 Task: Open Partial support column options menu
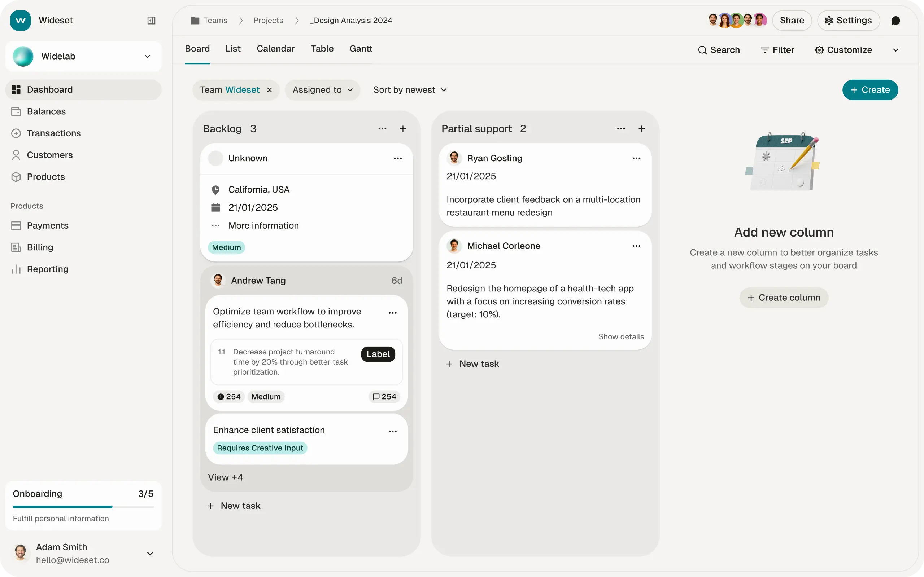(621, 129)
